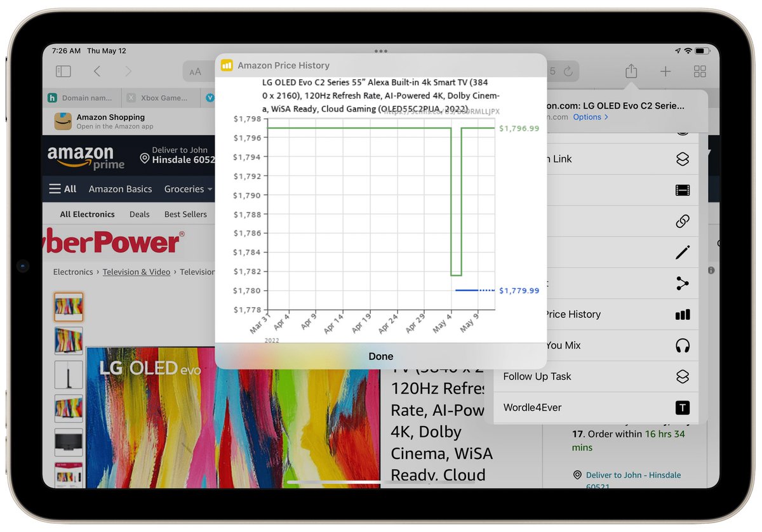Screen dimensions: 762x532
Task: Expand the Groceries dropdown
Action: click(189, 189)
